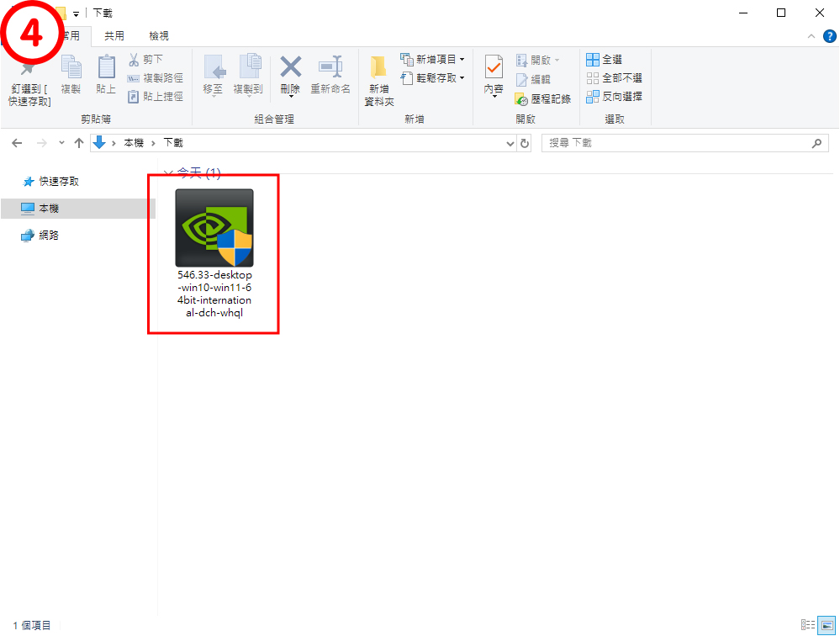Screen dimensions: 840x636
Task: Click 反向選擇 (Invert selection)
Action: pyautogui.click(x=615, y=97)
